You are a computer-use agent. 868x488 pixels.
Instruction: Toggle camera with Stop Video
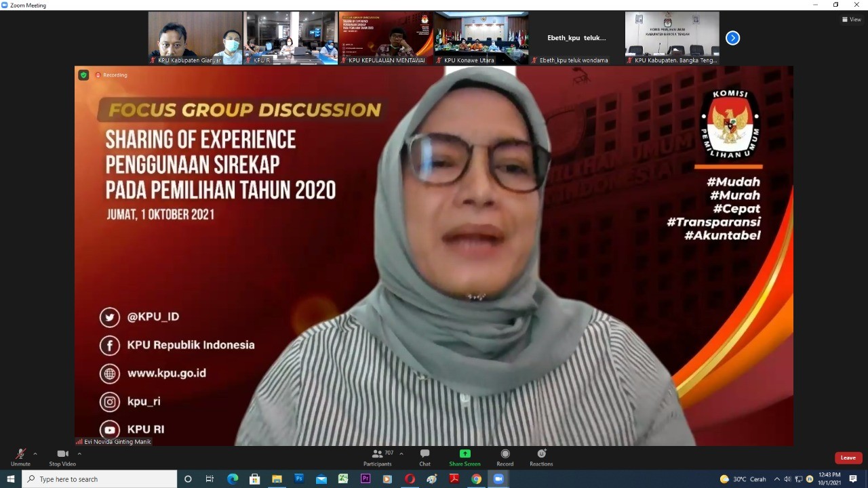pos(62,457)
